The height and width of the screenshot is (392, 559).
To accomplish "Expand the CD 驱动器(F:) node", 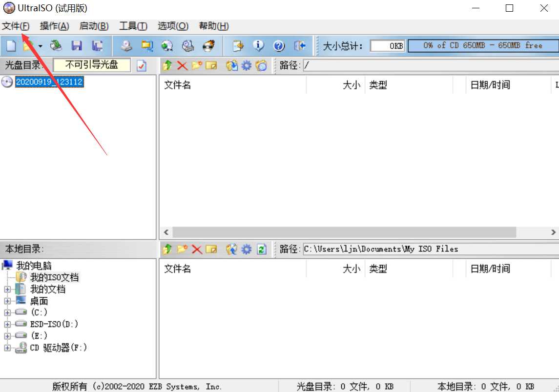I will point(7,348).
